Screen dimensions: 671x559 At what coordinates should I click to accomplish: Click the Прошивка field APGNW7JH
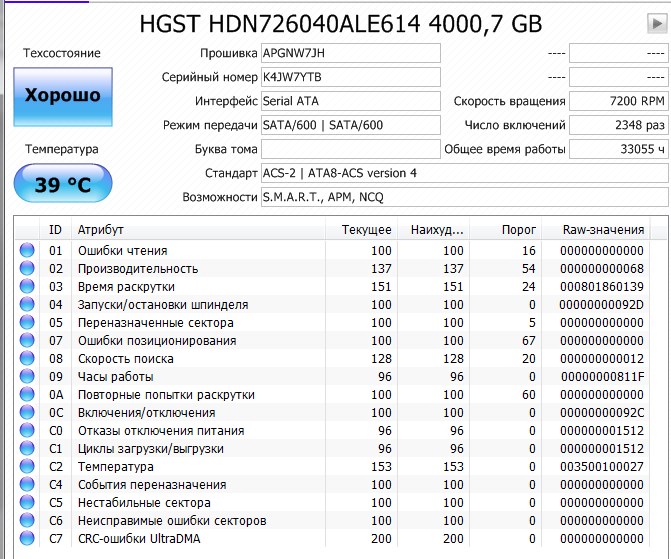350,53
